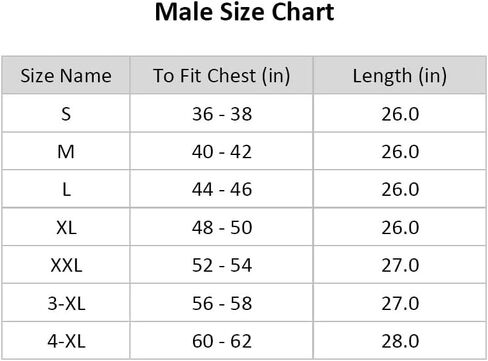Select the 4-XL size cell
Viewport: 488px width, 361px height.
(x=66, y=341)
